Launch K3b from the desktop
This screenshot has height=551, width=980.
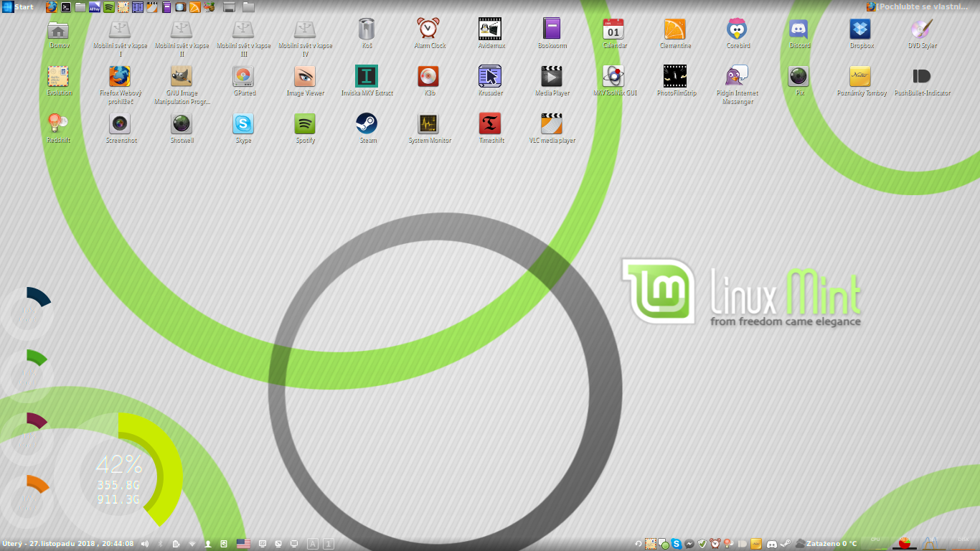pyautogui.click(x=429, y=81)
